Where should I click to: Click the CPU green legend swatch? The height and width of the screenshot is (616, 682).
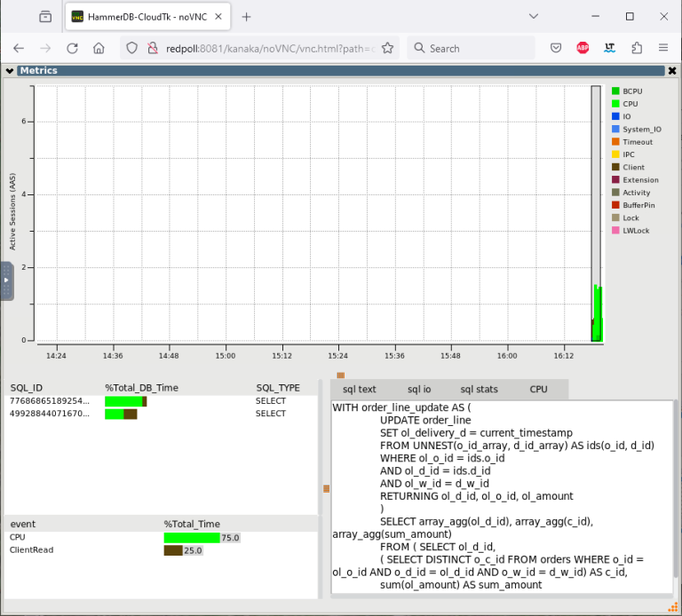click(x=615, y=104)
